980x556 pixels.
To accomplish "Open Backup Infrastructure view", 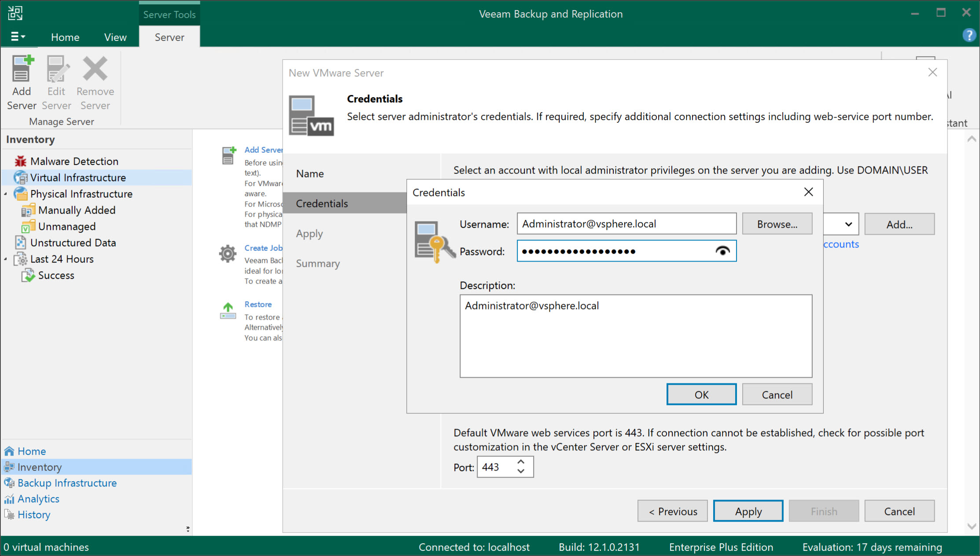I will point(67,483).
